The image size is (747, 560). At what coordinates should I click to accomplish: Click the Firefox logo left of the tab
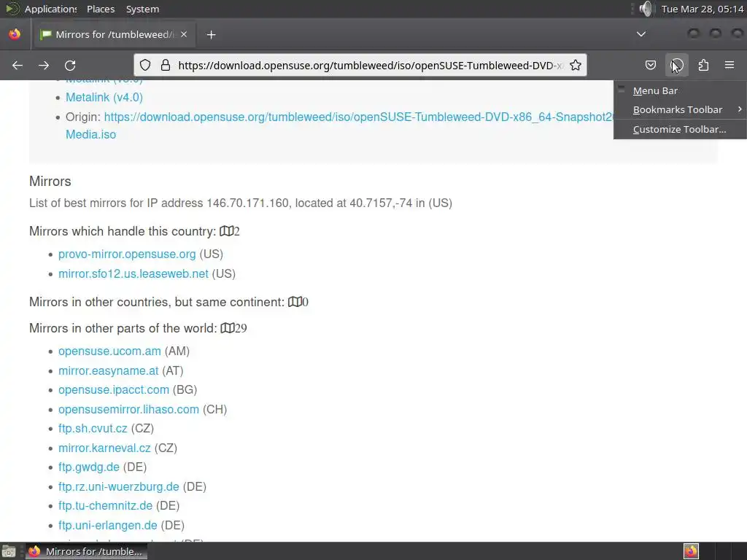coord(15,34)
